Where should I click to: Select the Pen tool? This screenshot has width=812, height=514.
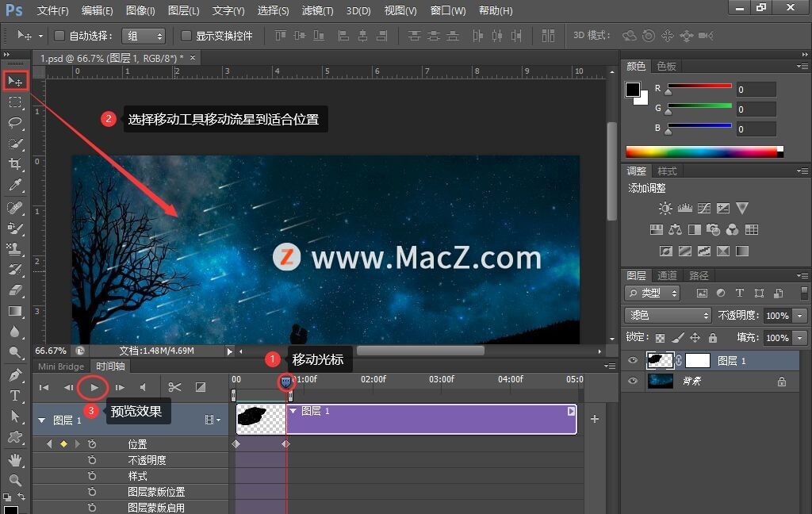15,374
